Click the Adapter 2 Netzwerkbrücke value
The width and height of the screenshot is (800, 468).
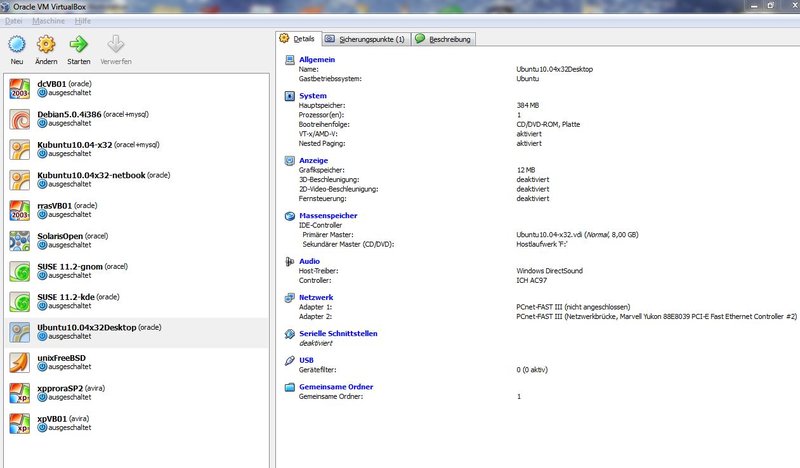click(x=656, y=317)
